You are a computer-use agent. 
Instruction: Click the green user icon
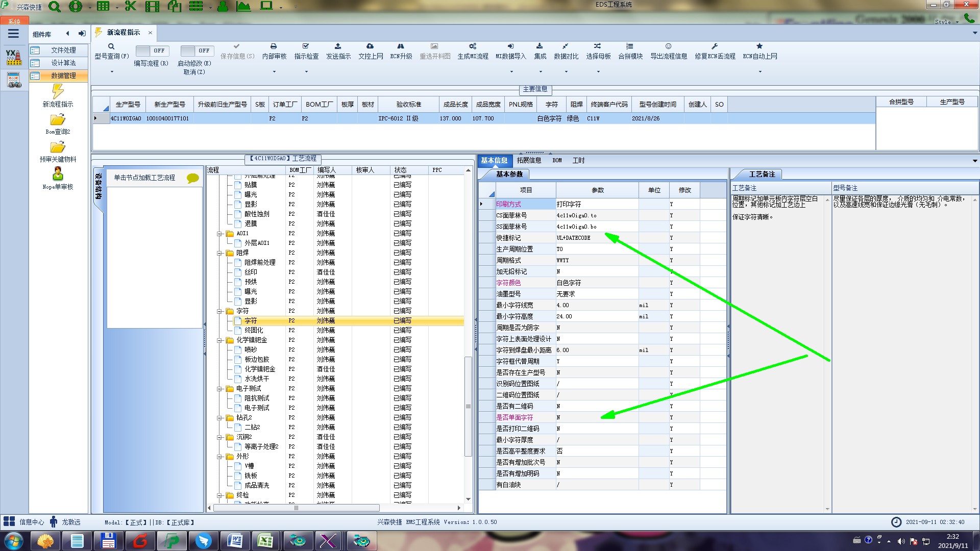223,6
